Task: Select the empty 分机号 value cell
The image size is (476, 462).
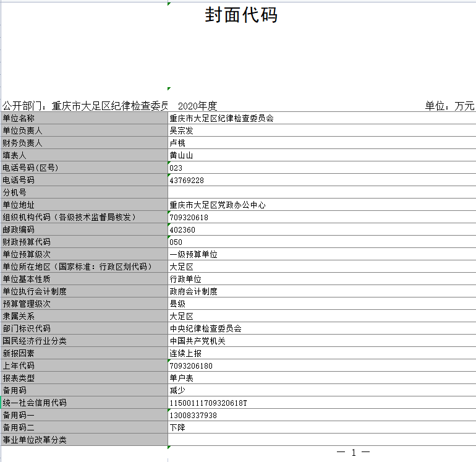Action: [x=321, y=192]
